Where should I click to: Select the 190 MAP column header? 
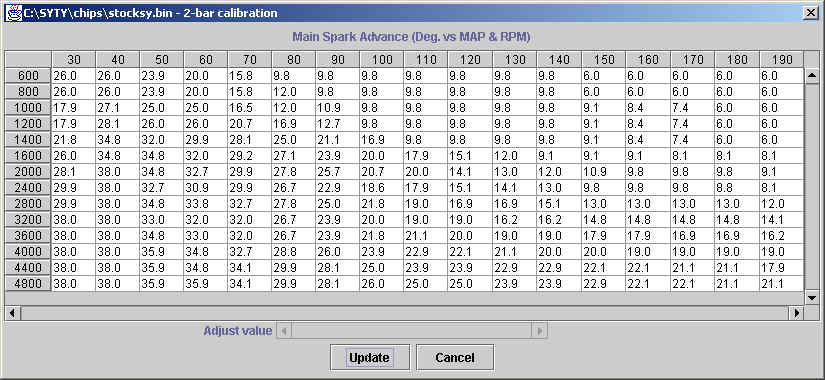tap(781, 59)
